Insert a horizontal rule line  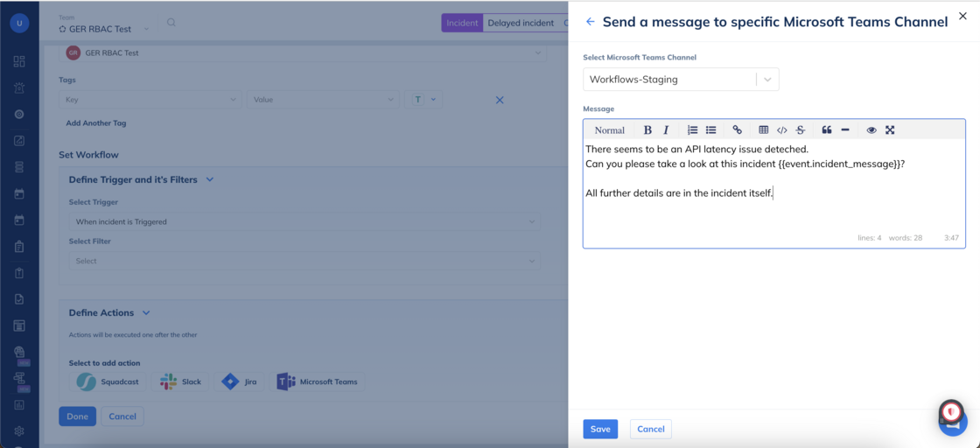[845, 130]
